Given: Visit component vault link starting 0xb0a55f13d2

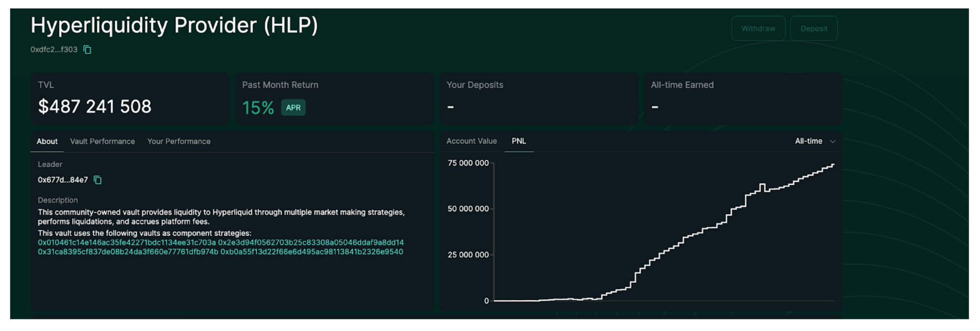Looking at the screenshot, I should (312, 252).
